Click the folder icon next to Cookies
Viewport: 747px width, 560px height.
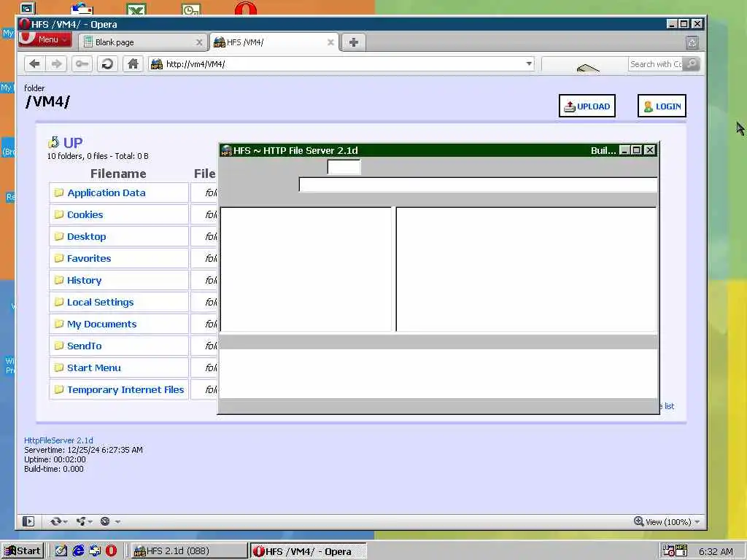click(x=59, y=214)
